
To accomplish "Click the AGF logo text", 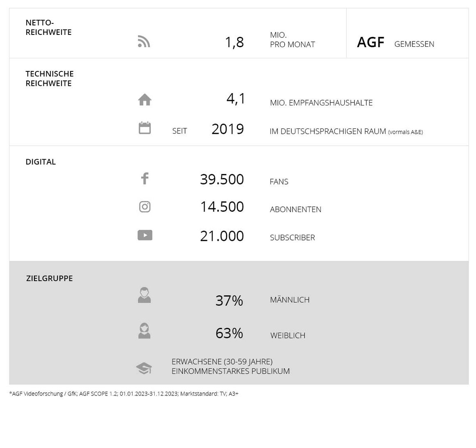I will 371,42.
